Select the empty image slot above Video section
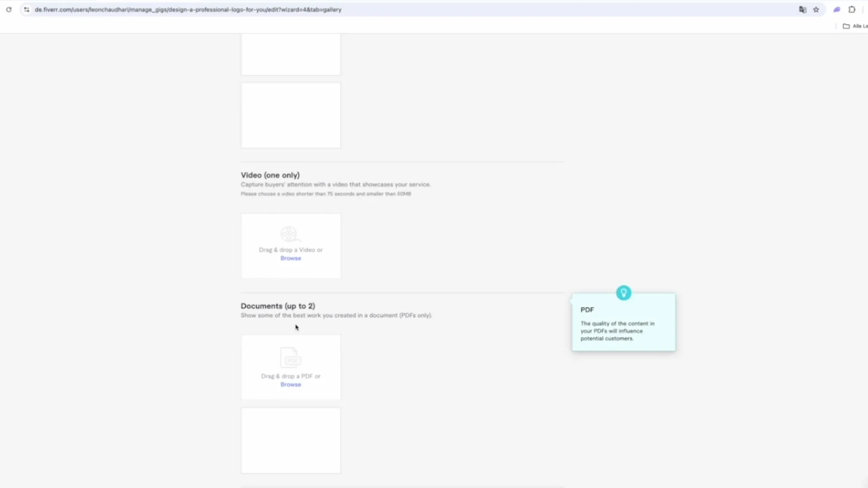 click(x=291, y=115)
